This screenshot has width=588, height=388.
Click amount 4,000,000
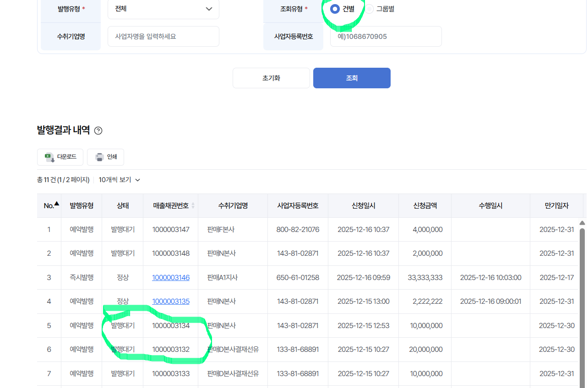coord(427,229)
